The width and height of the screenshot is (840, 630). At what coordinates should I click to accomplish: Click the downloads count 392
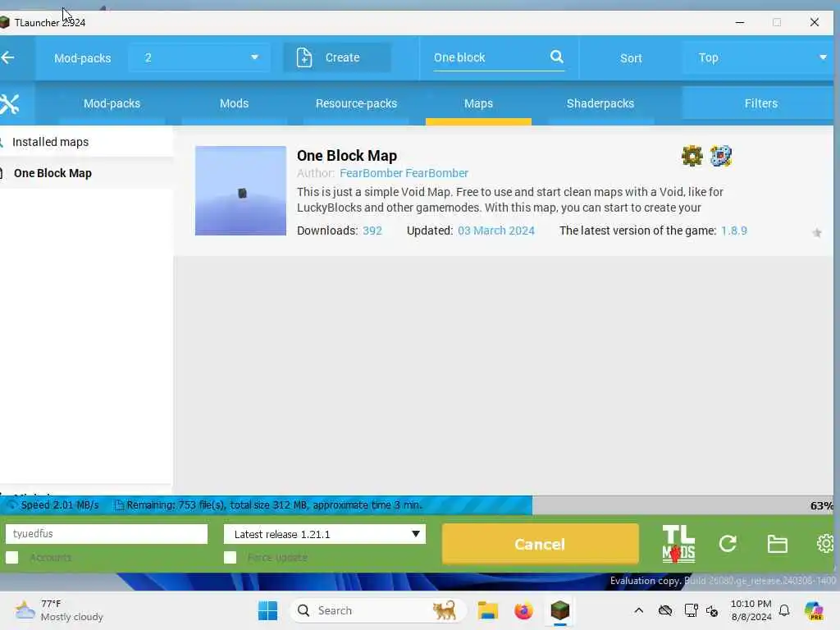coord(372,231)
